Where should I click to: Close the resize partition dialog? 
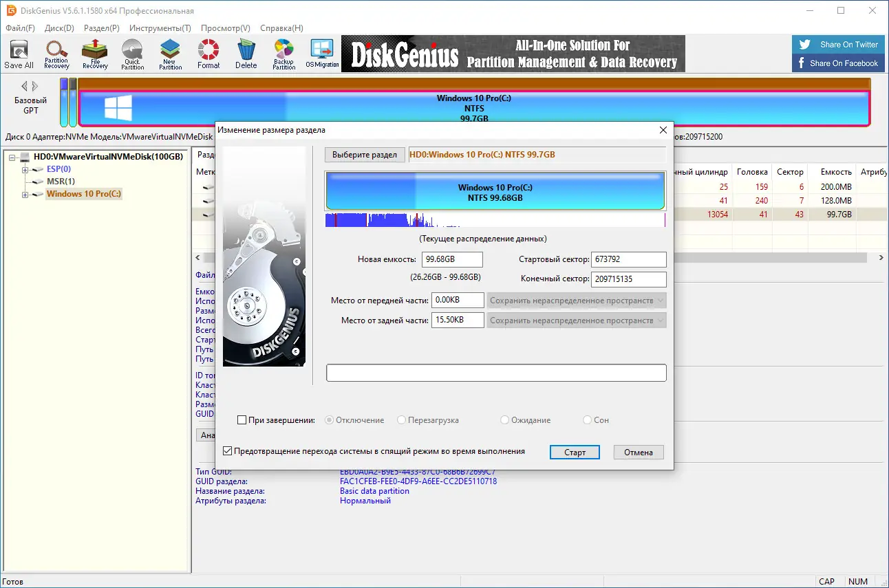[663, 130]
